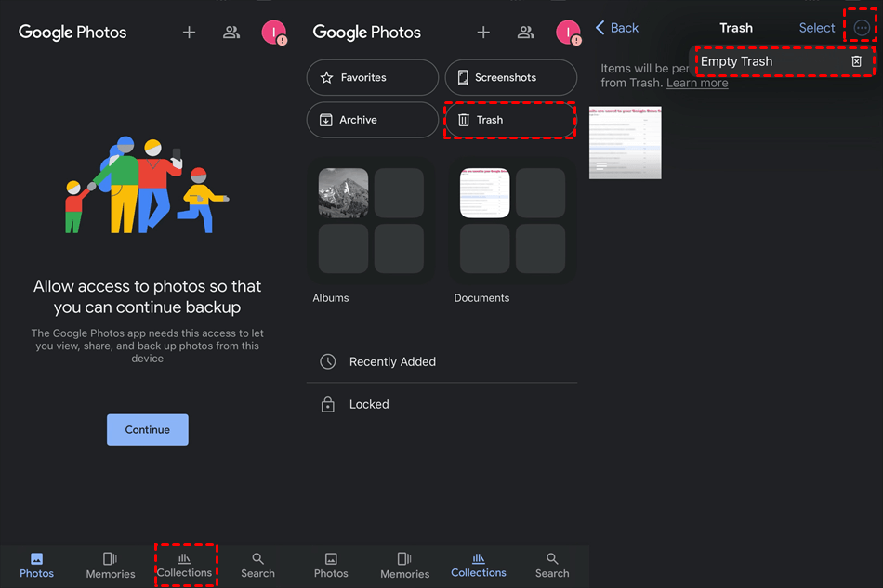
Task: Tap the Google Photos logo on first screen
Action: coord(72,33)
